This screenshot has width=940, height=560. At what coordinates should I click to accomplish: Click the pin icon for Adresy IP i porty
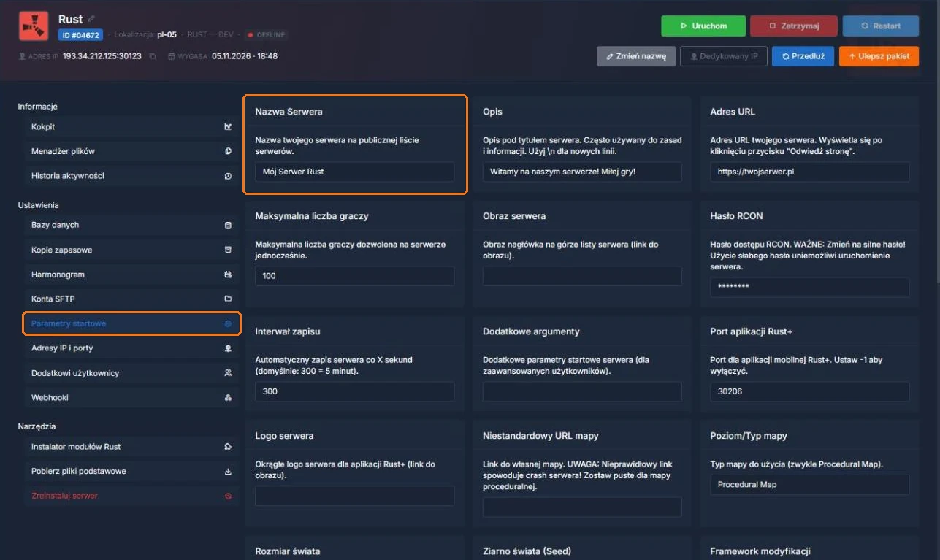(x=228, y=348)
